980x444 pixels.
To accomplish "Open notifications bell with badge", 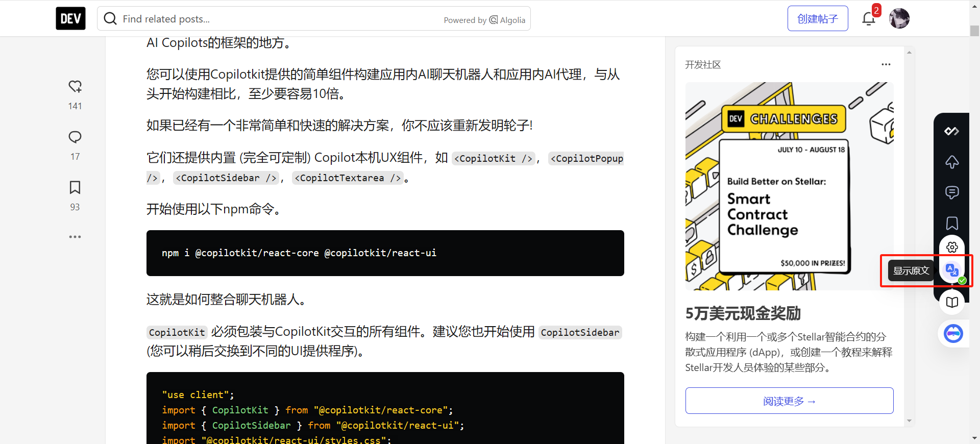I will tap(869, 19).
